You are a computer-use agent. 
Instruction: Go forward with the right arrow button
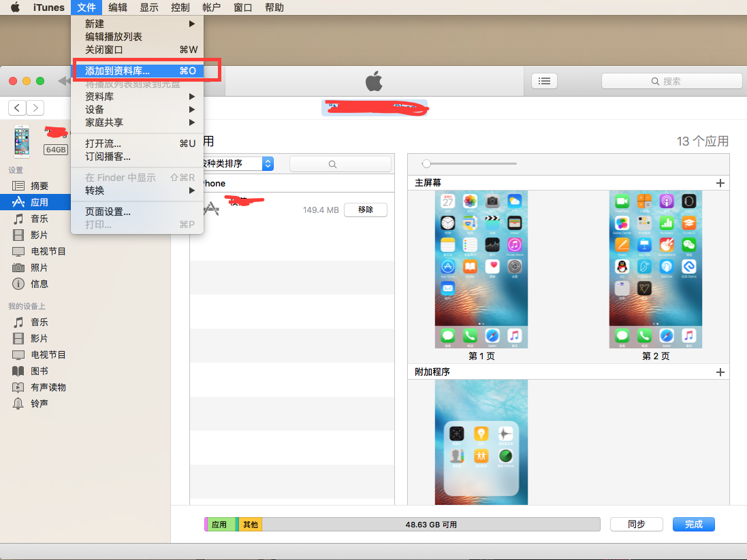tap(35, 108)
